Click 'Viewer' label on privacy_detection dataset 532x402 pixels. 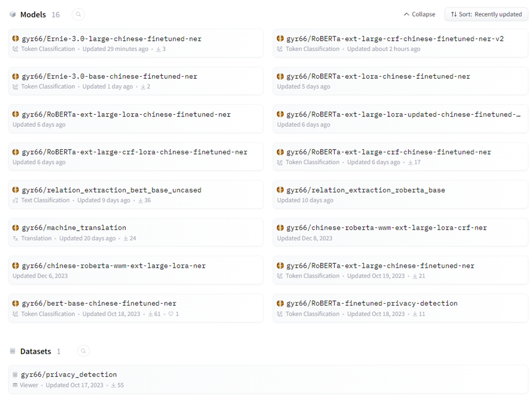point(29,385)
